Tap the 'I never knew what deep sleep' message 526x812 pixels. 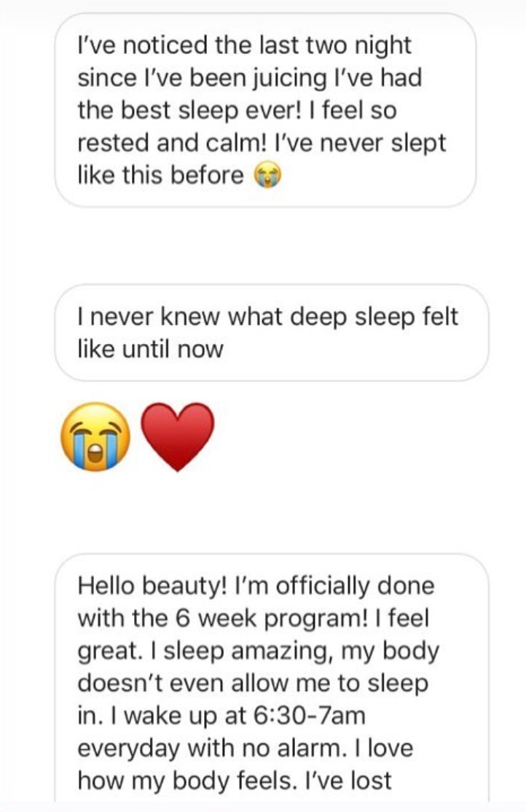(x=271, y=332)
